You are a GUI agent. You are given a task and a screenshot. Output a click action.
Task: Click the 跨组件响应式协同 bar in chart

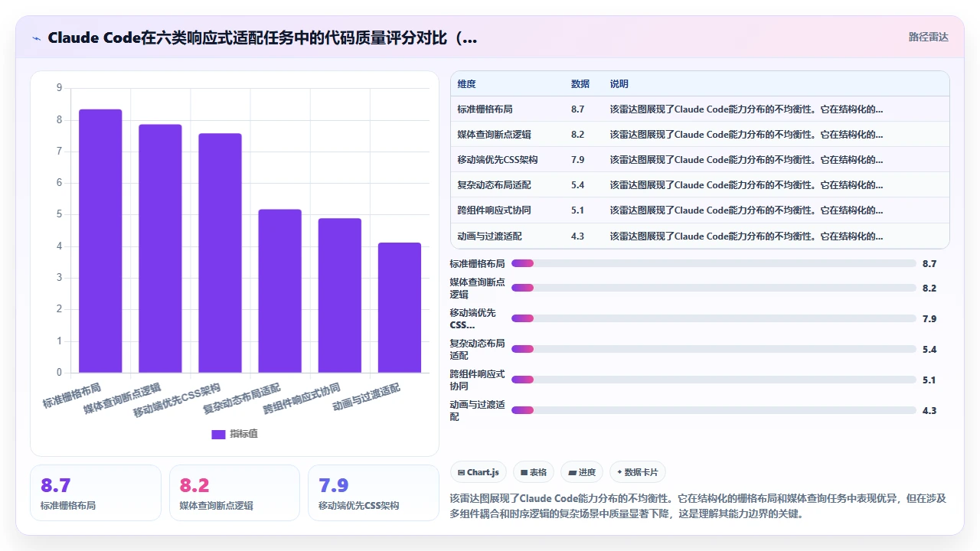click(339, 295)
